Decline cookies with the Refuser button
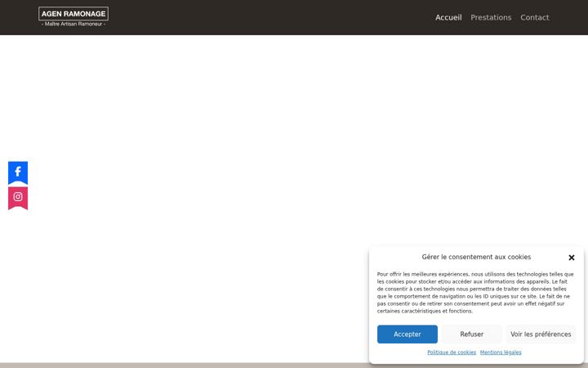Image resolution: width=588 pixels, height=368 pixels. [472, 334]
